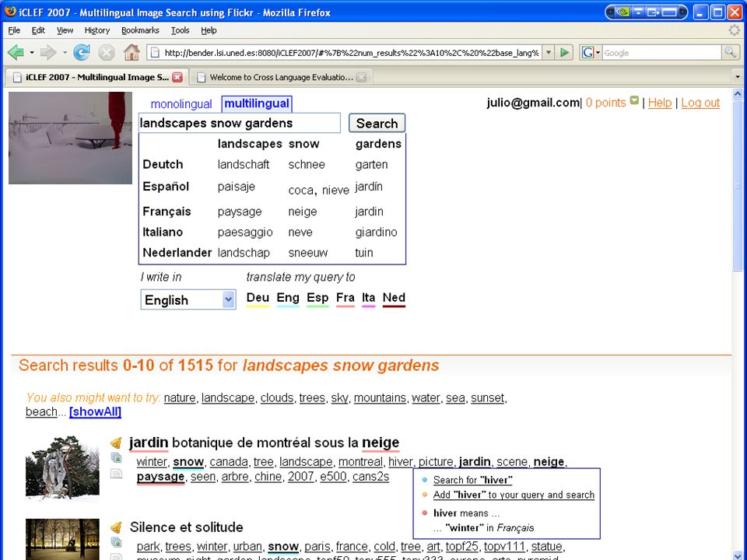Click the bell icon beside 'Silence et solitude'
The height and width of the screenshot is (560, 747).
pyautogui.click(x=116, y=527)
